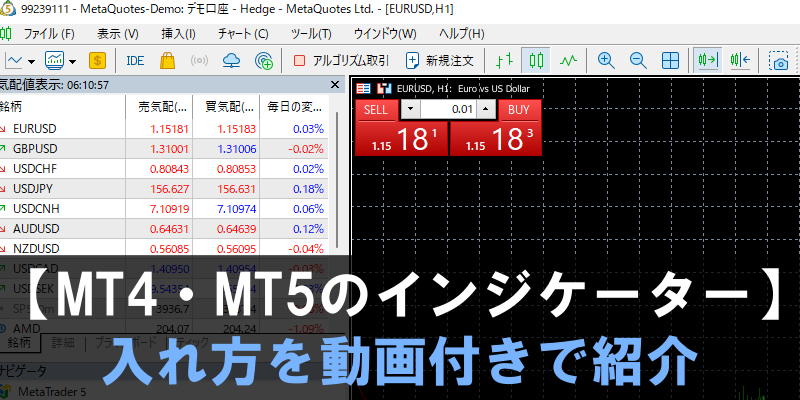This screenshot has height=400, width=800.
Task: Zoom out on the chart
Action: [638, 61]
